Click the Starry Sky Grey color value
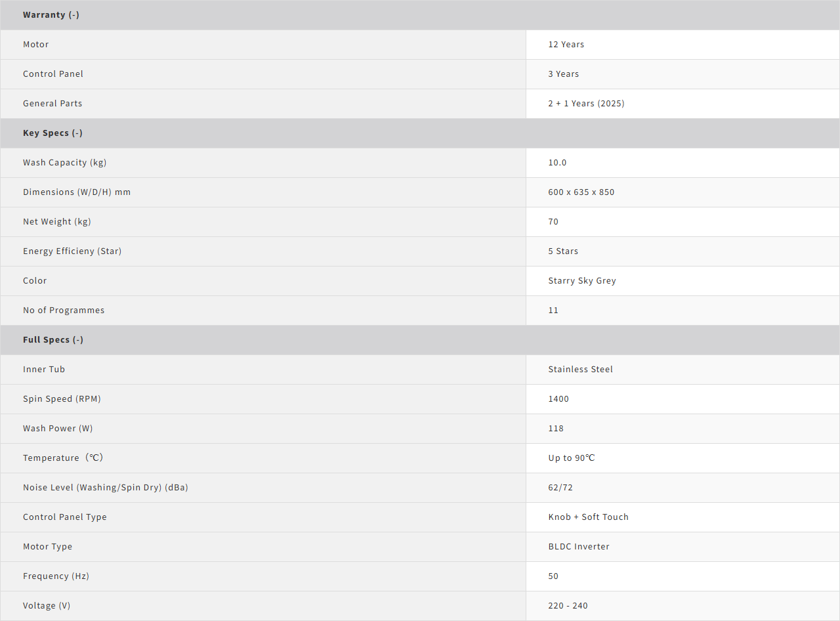This screenshot has width=840, height=621. pos(582,280)
